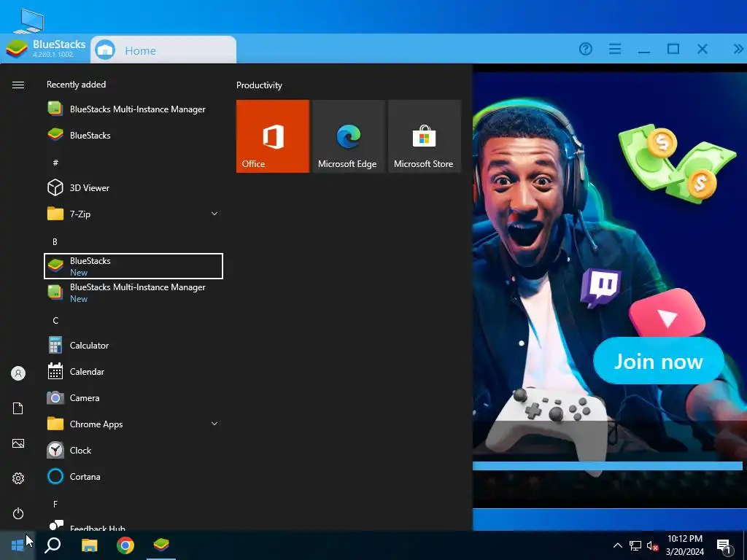Click the F letter group header
The image size is (747, 560).
55,504
